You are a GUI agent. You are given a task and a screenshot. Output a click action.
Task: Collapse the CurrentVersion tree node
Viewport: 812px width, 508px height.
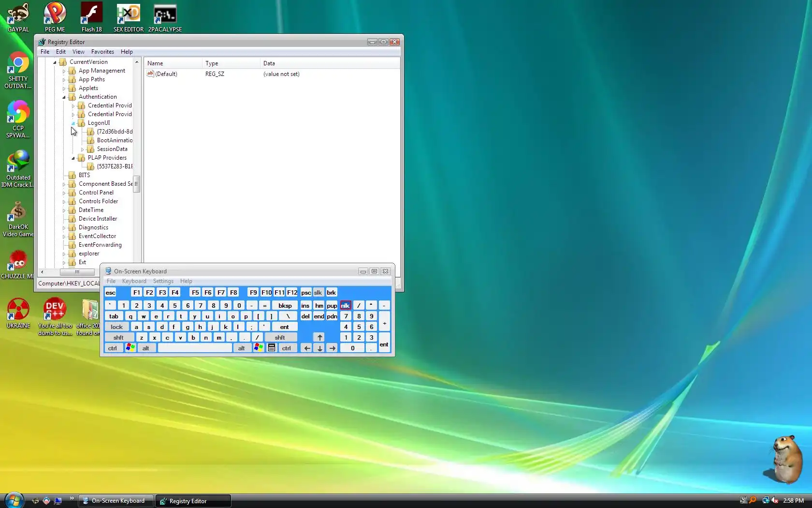pos(55,62)
